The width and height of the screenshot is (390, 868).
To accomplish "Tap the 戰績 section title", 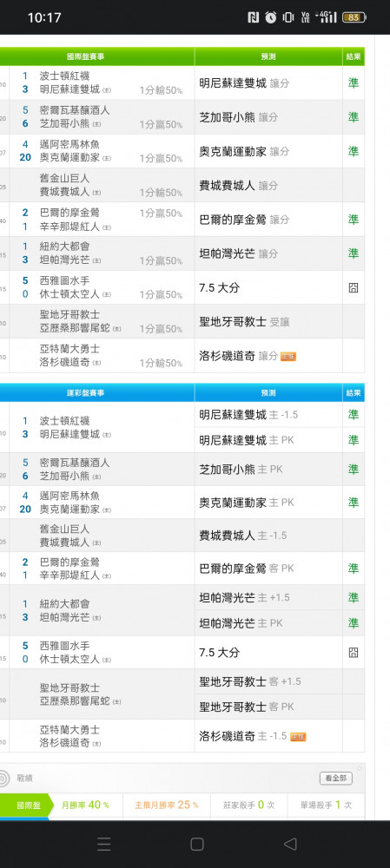I will pos(25,779).
